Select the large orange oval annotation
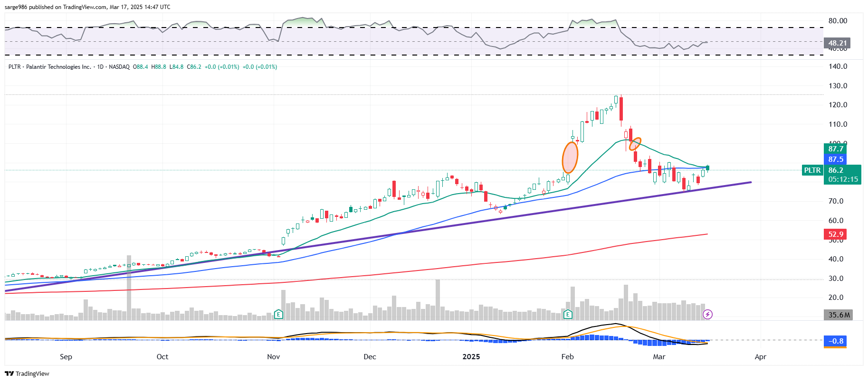The width and height of the screenshot is (868, 382). (570, 157)
